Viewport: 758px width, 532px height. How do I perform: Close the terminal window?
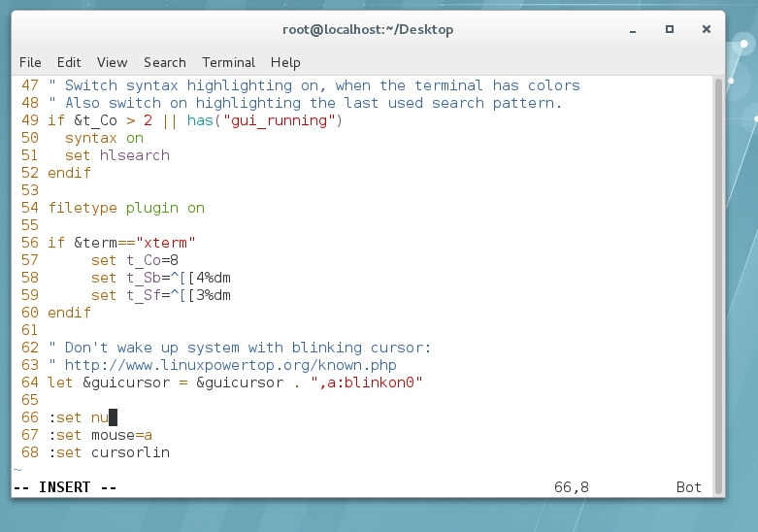click(707, 29)
